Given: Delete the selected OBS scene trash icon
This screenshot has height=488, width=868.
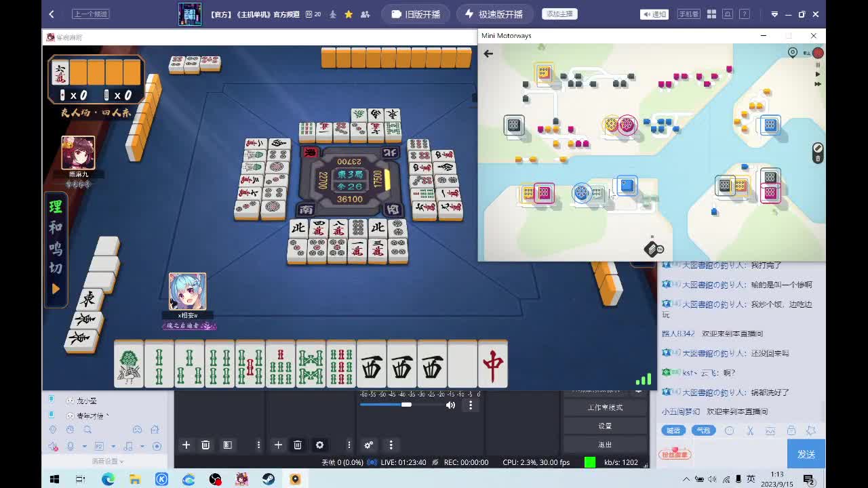Looking at the screenshot, I should click(x=205, y=445).
